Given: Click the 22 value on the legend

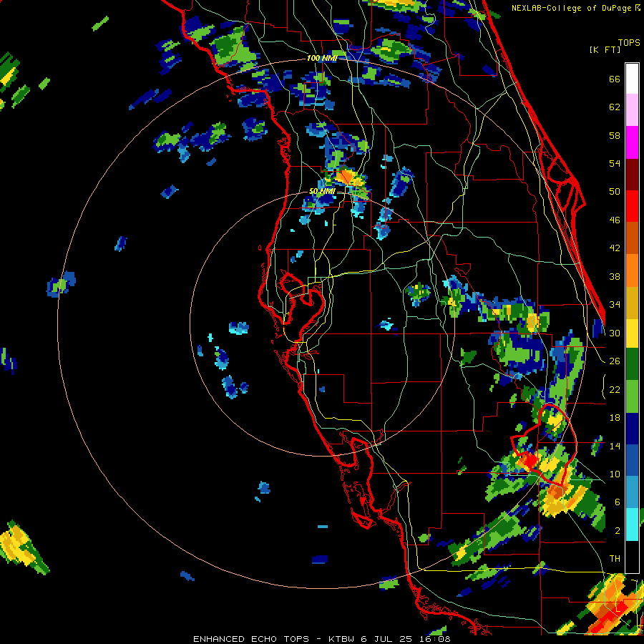Looking at the screenshot, I should pyautogui.click(x=615, y=389).
